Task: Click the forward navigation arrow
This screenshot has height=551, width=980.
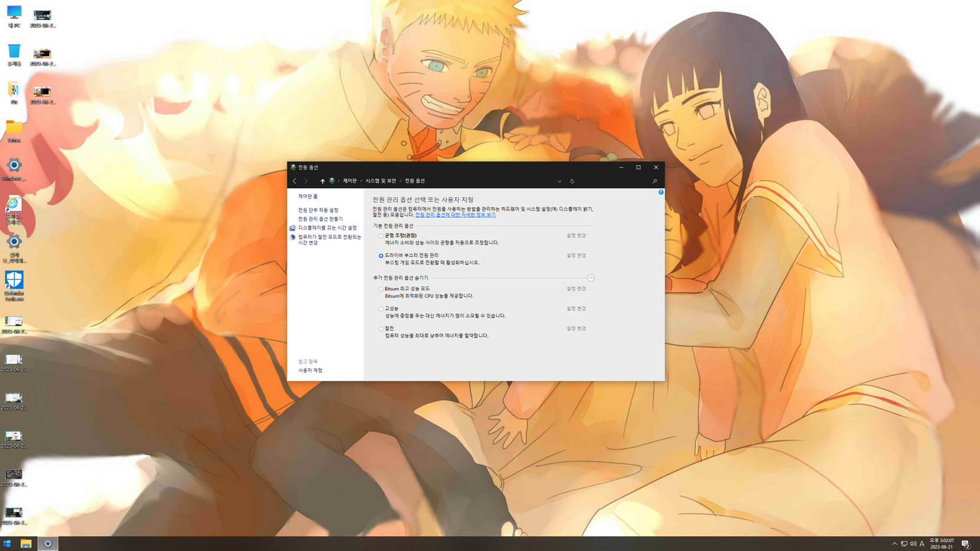Action: (x=306, y=181)
